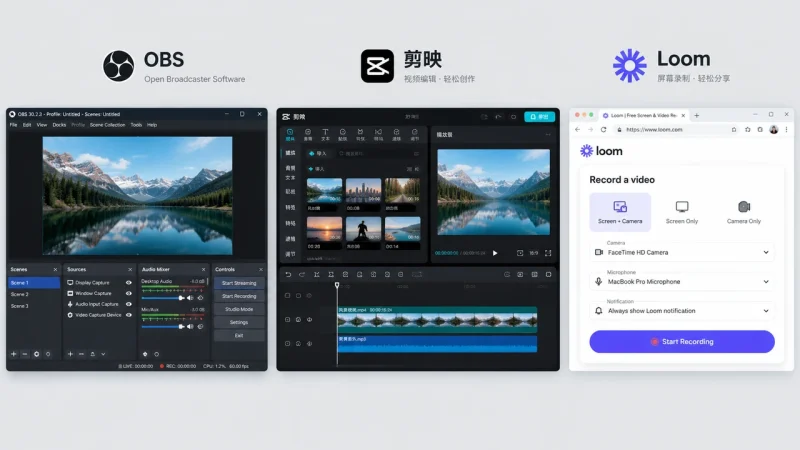Image resolution: width=800 pixels, height=450 pixels.
Task: Mute Desktop Audio speaker icon in Audio Mixer
Action: pos(190,298)
